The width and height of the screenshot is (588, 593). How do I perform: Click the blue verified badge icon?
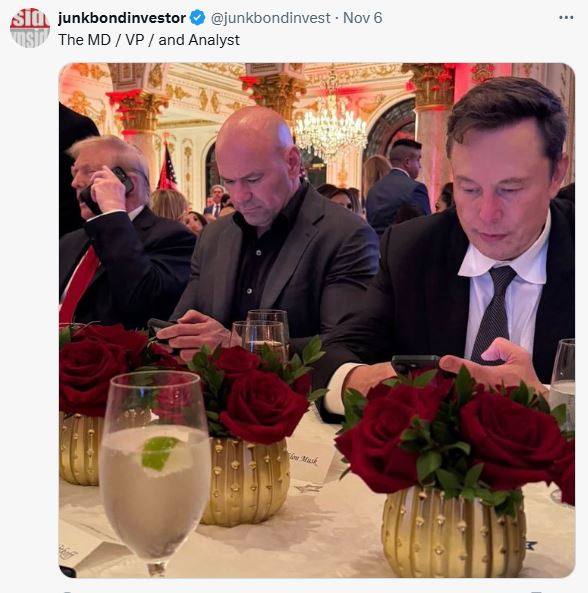tap(197, 18)
